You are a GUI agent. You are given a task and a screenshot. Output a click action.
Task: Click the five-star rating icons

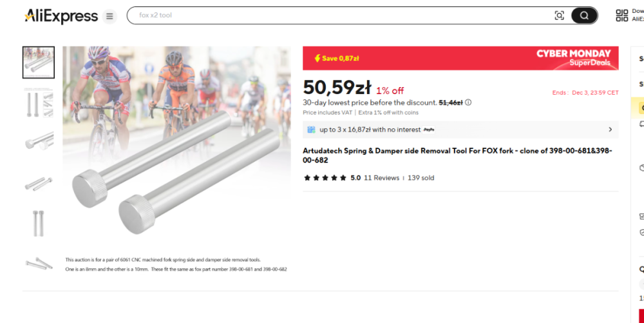pyautogui.click(x=325, y=178)
